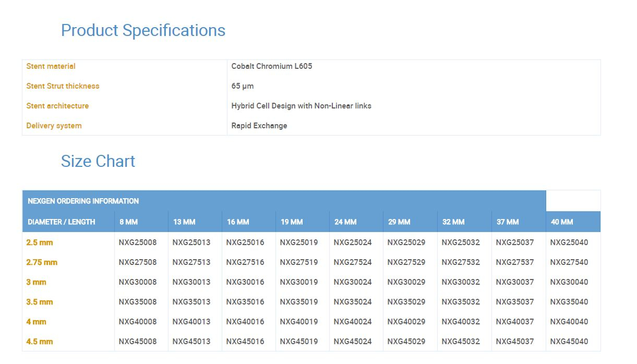Click the NXG35032 order code
Screen dimensions: 637x364
click(x=461, y=302)
